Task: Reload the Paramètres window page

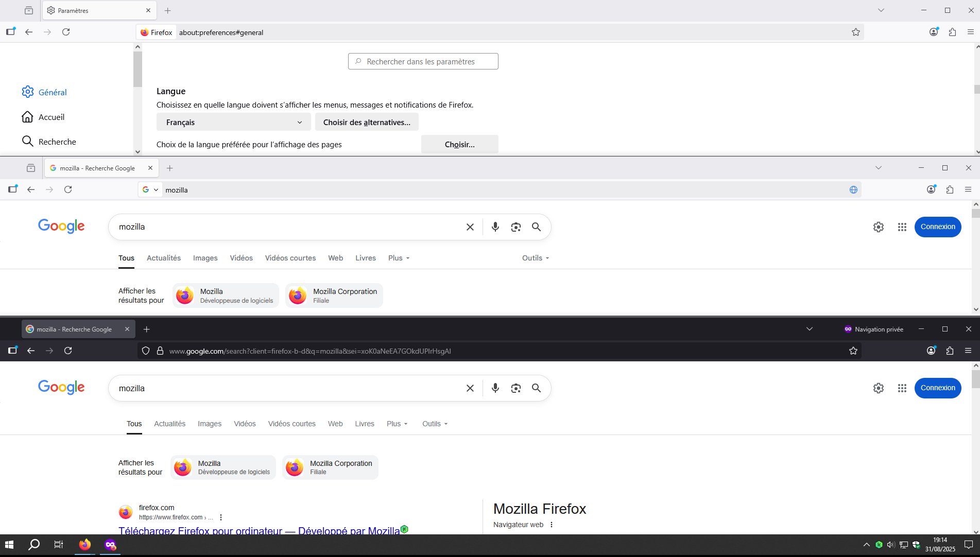Action: (66, 32)
